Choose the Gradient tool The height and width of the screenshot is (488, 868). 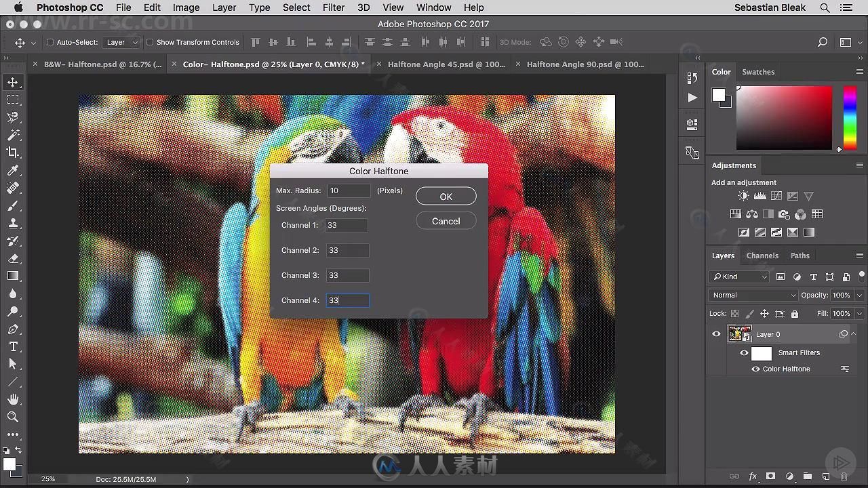coord(13,276)
